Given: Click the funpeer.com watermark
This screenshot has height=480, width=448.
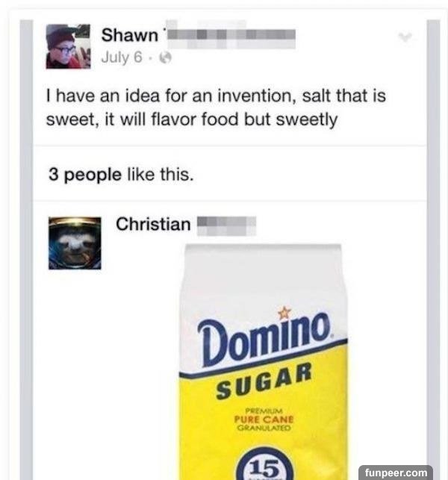Looking at the screenshot, I should click(396, 473).
